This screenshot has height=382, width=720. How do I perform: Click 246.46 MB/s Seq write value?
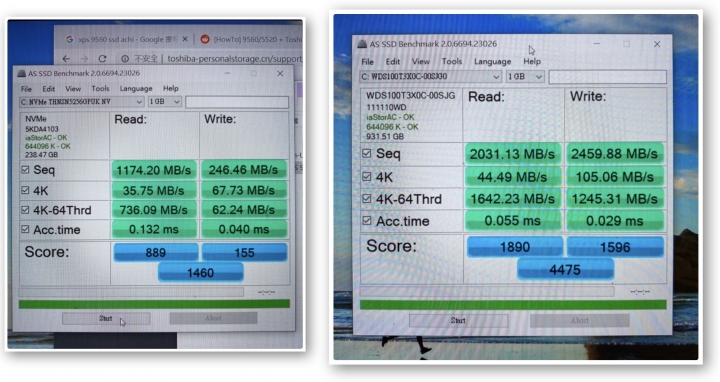[x=243, y=170]
